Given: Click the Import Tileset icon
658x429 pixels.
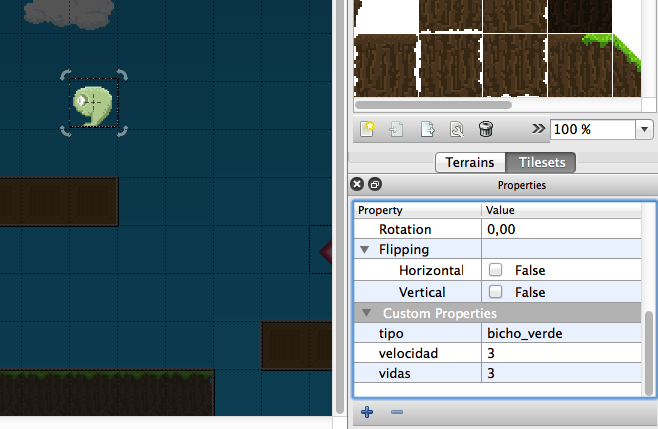Looking at the screenshot, I should click(x=396, y=129).
